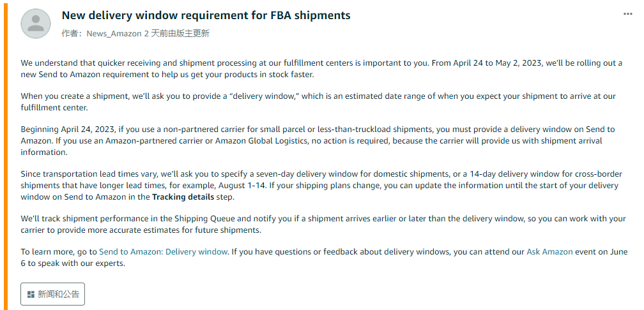Click the grid icon in 新闻和公告 tag
This screenshot has width=644, height=310.
[31, 295]
